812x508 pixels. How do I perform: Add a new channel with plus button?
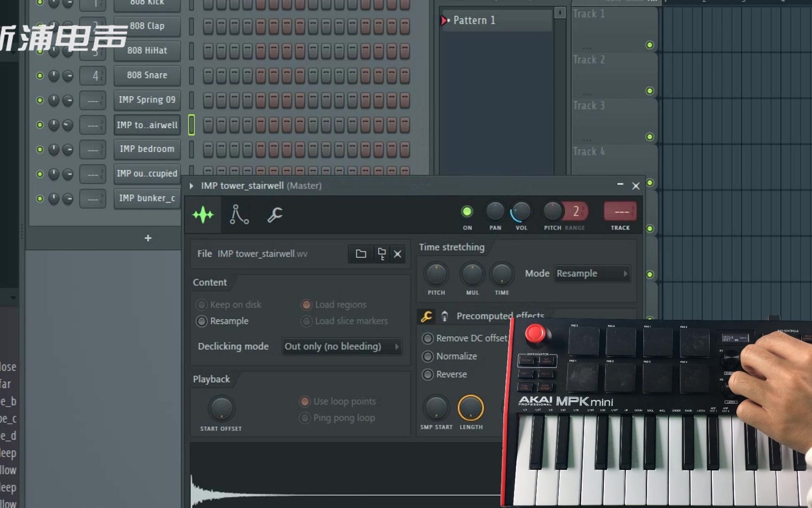pyautogui.click(x=148, y=238)
